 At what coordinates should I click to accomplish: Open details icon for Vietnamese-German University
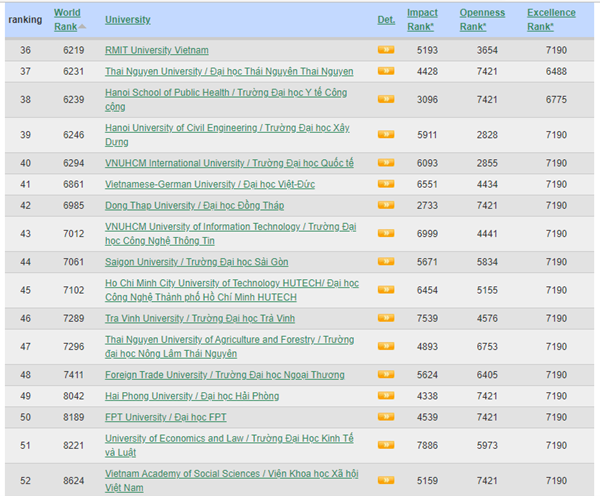coord(386,184)
